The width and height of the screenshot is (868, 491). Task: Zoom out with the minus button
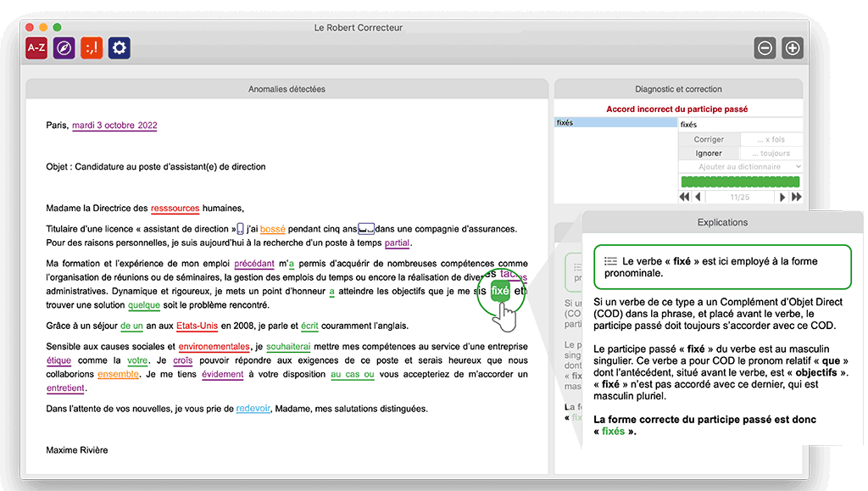[765, 48]
